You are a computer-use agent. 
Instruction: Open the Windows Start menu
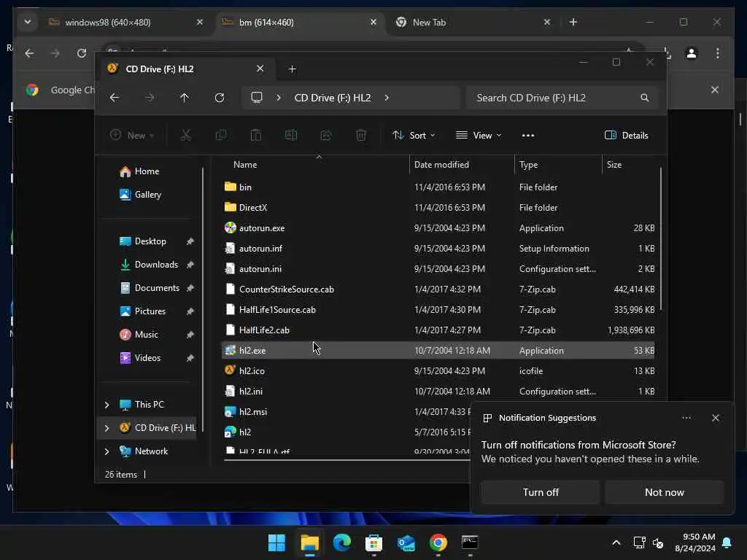pyautogui.click(x=276, y=542)
